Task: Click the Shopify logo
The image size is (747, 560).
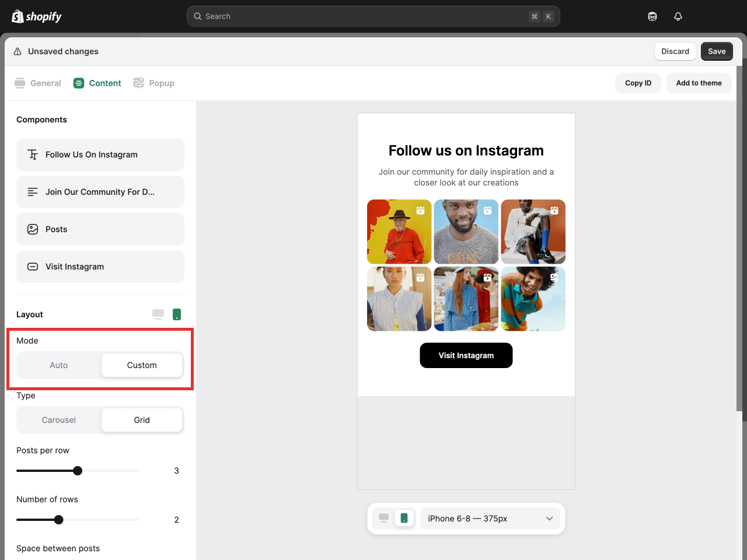Action: coord(37,16)
